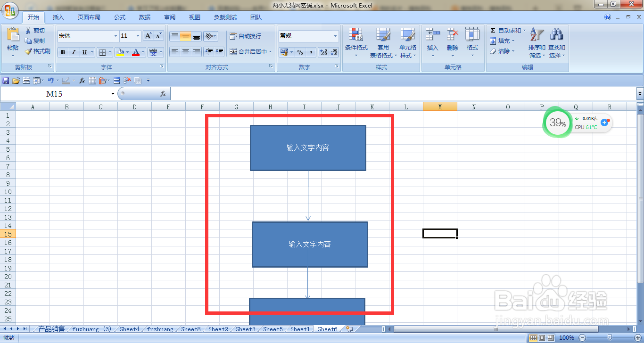Click the Cut (剪切) scissors button
This screenshot has height=343, width=644.
(35, 30)
